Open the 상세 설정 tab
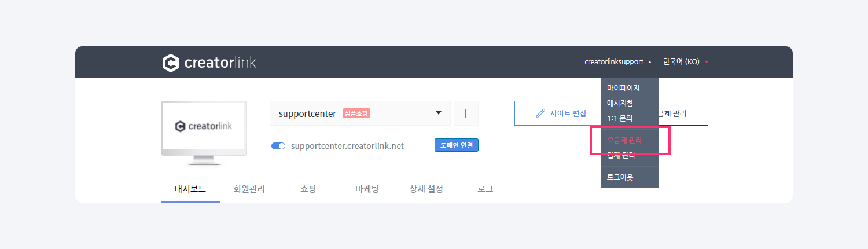Viewport: 868px width, 249px height. point(426,189)
